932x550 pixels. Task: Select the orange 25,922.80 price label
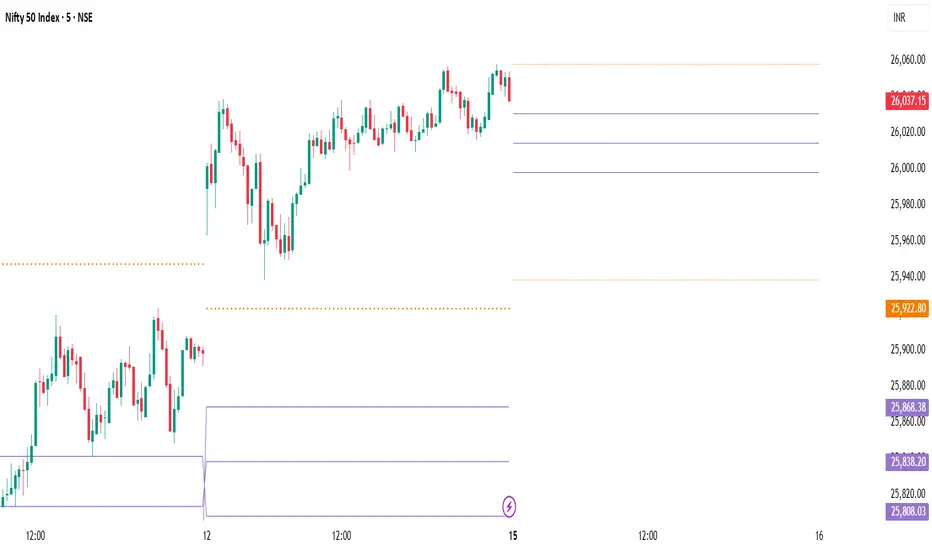tap(905, 309)
